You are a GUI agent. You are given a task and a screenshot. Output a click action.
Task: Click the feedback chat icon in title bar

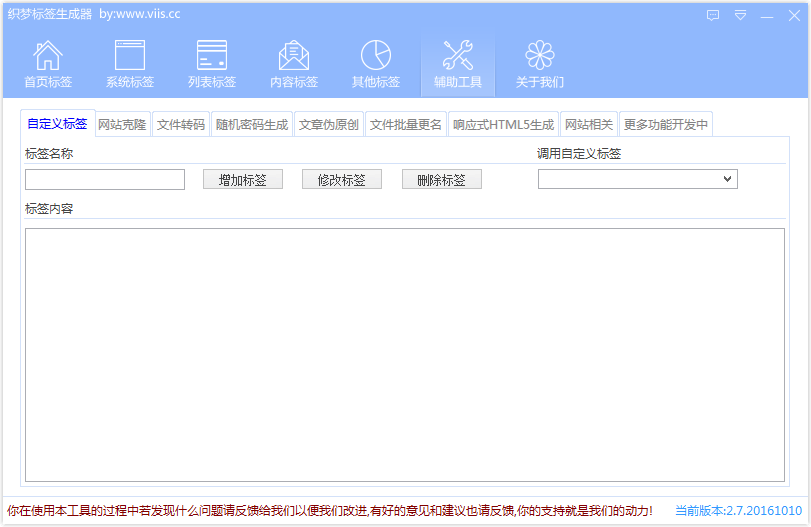(x=713, y=15)
